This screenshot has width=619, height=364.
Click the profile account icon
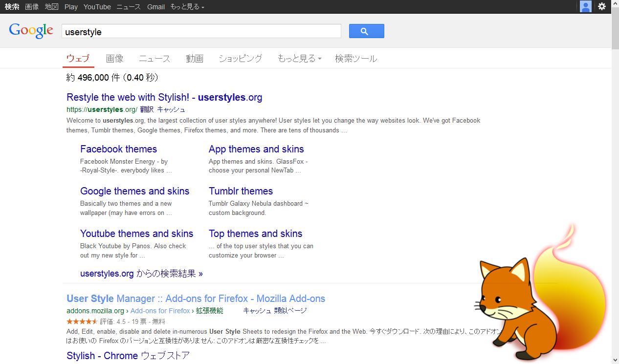tap(585, 6)
